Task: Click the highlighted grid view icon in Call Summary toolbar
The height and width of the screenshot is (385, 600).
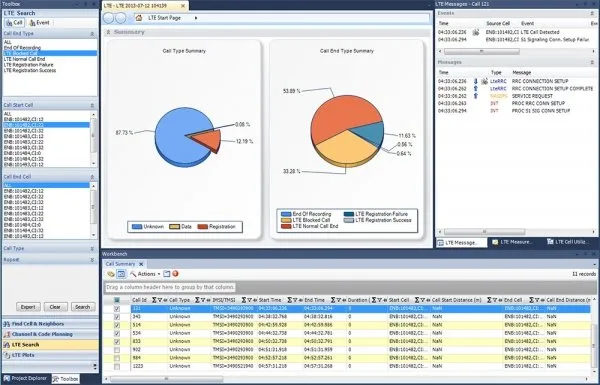Action: (x=121, y=274)
